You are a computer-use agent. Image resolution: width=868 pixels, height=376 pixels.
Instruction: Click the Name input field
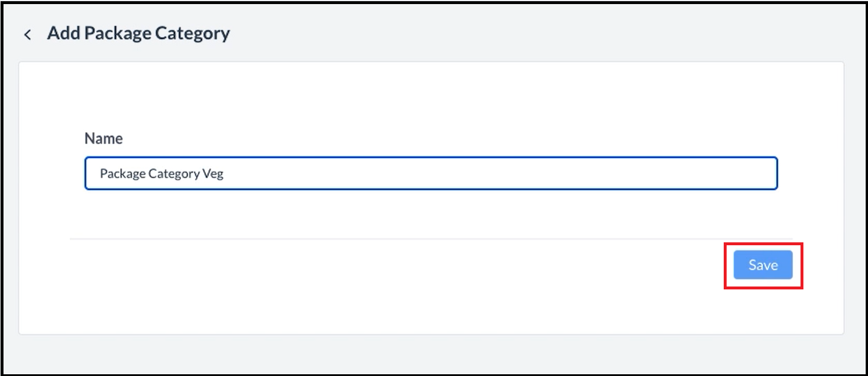pyautogui.click(x=431, y=173)
